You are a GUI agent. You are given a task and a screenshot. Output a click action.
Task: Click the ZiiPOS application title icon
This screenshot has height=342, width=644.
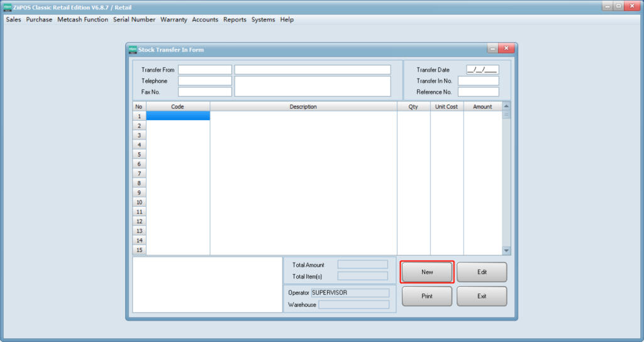[x=7, y=7]
